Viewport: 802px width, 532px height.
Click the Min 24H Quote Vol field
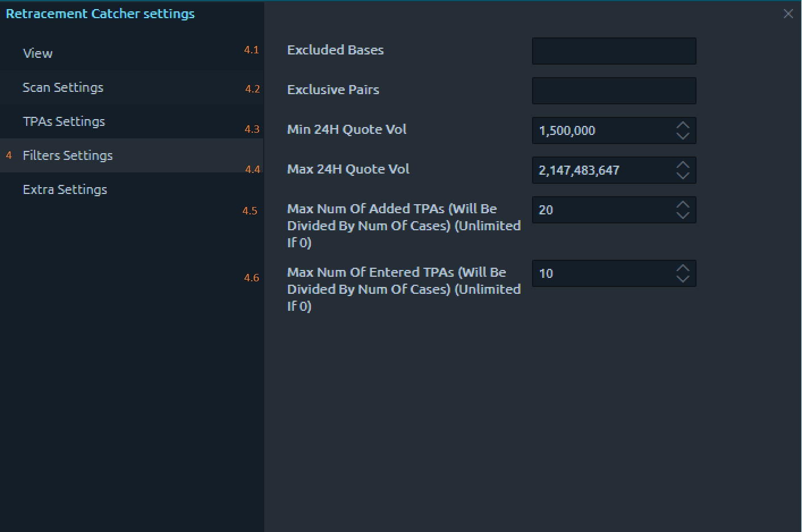pyautogui.click(x=601, y=130)
